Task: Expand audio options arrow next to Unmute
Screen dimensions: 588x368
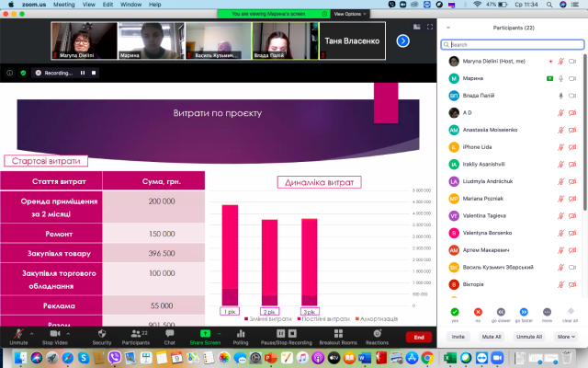Action: (x=32, y=333)
